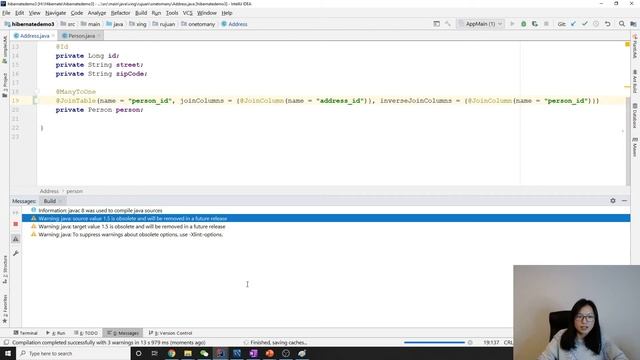Viewport: 640px width, 360px height.
Task: Click rerun arrows icon in Messages sidebar
Action: tap(16, 212)
